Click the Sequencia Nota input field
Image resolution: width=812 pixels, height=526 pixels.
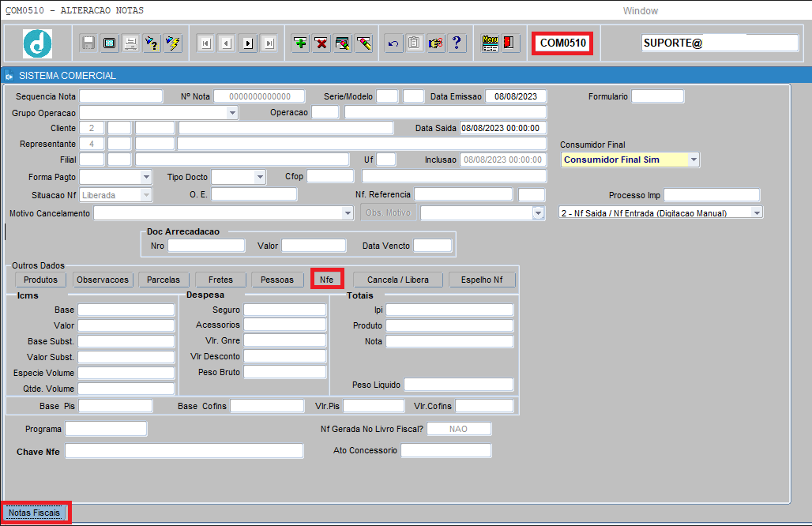121,96
